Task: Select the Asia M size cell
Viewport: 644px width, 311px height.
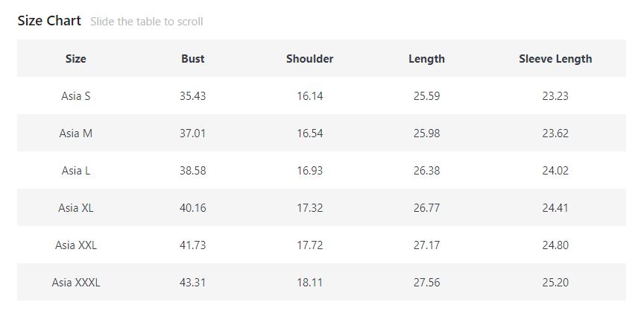Action: tap(76, 133)
